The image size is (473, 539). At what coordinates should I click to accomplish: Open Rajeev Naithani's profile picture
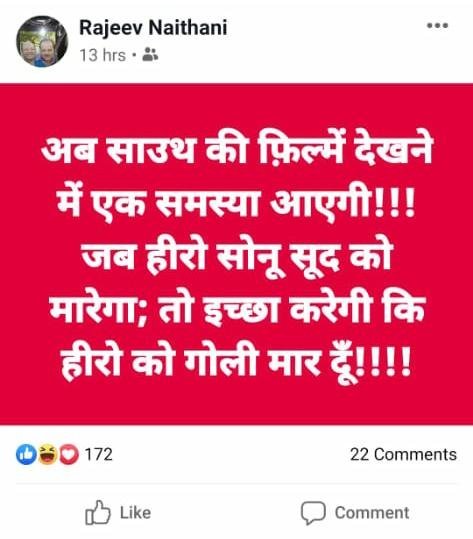pyautogui.click(x=42, y=41)
